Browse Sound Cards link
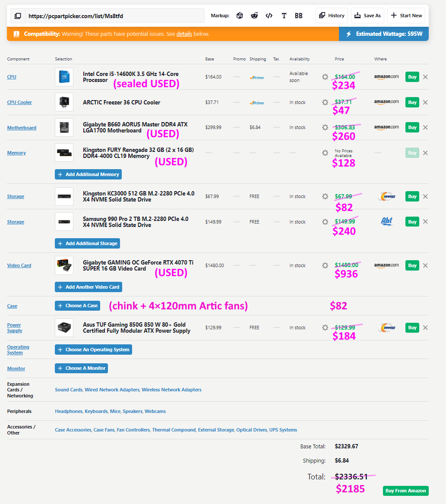 point(69,390)
